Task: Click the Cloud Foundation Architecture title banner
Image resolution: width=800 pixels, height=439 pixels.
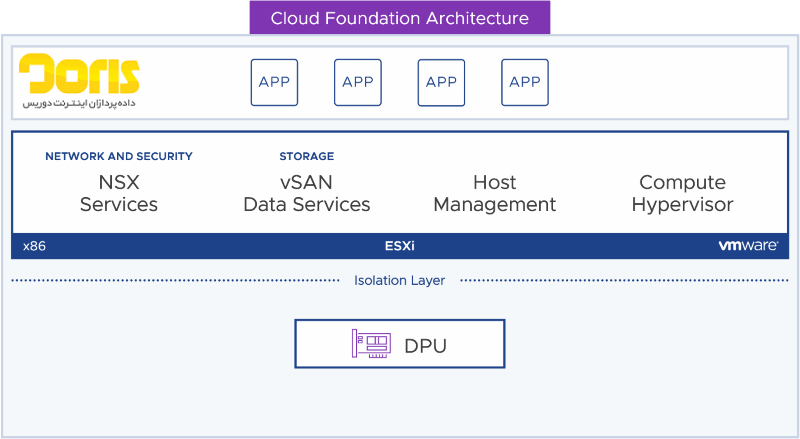Action: click(x=399, y=18)
